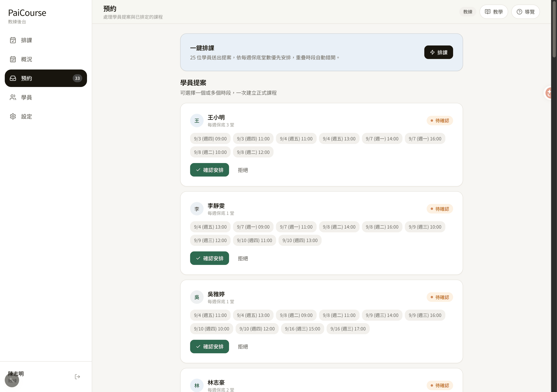557x392 pixels.
Task: Click the 學員提案 section heading
Action: [x=193, y=83]
